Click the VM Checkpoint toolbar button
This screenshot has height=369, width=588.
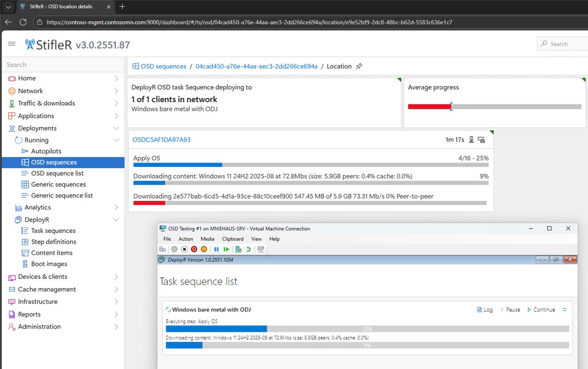pos(238,249)
